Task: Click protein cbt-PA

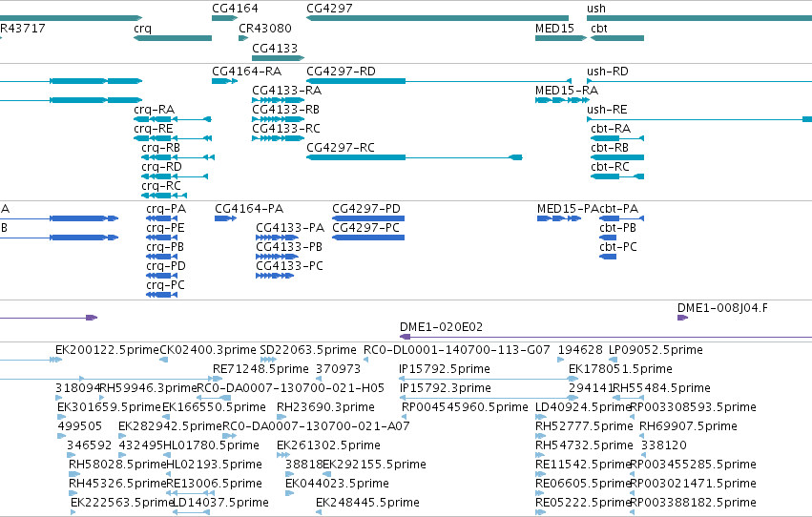Action: 619,209
